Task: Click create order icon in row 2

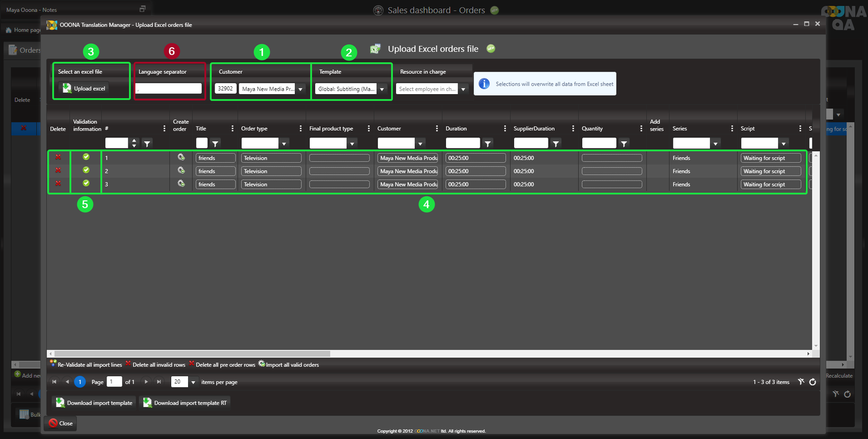Action: [181, 171]
